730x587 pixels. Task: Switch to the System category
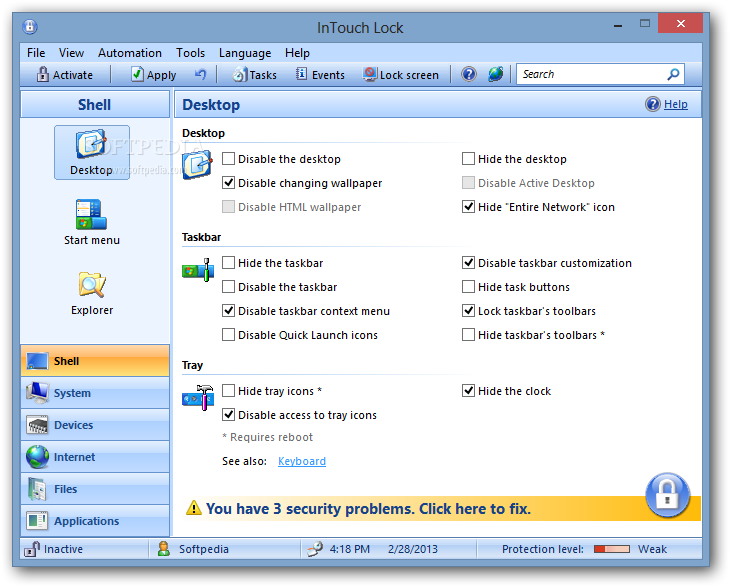pos(95,393)
